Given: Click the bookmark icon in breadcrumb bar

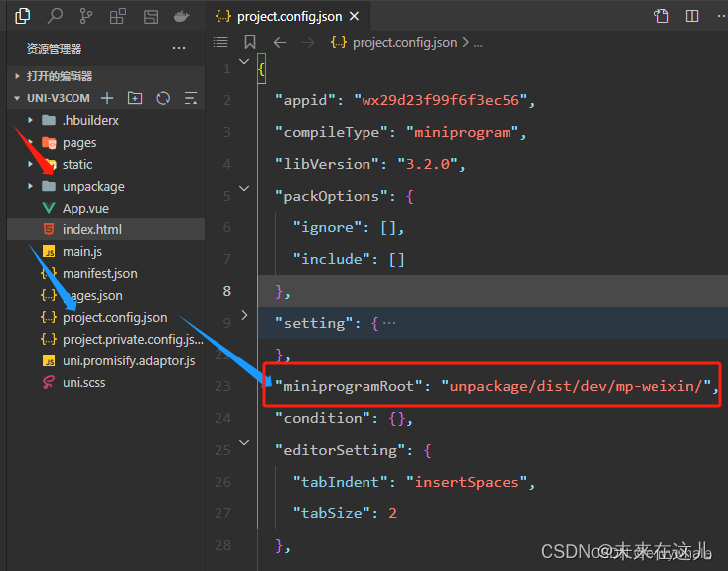Looking at the screenshot, I should click(x=250, y=43).
